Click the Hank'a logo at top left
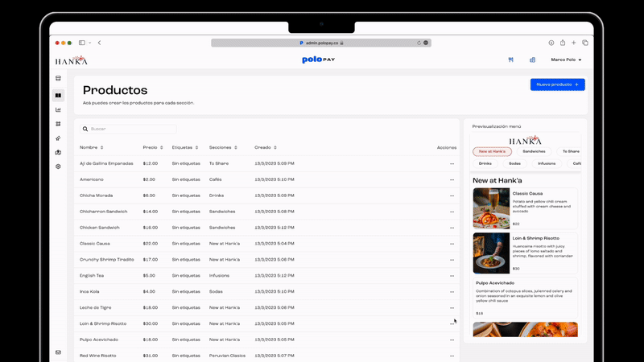Viewport: 644px width, 362px height. tap(72, 61)
